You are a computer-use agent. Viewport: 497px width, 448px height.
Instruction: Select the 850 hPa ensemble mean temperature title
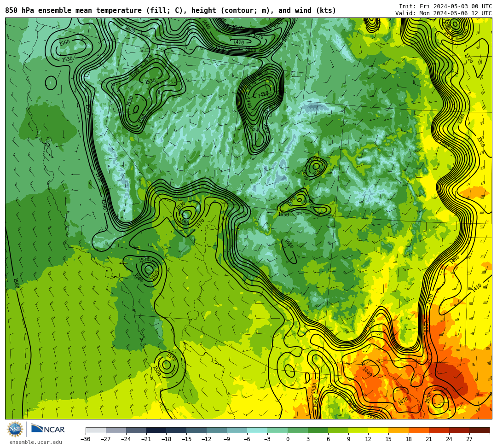[170, 11]
